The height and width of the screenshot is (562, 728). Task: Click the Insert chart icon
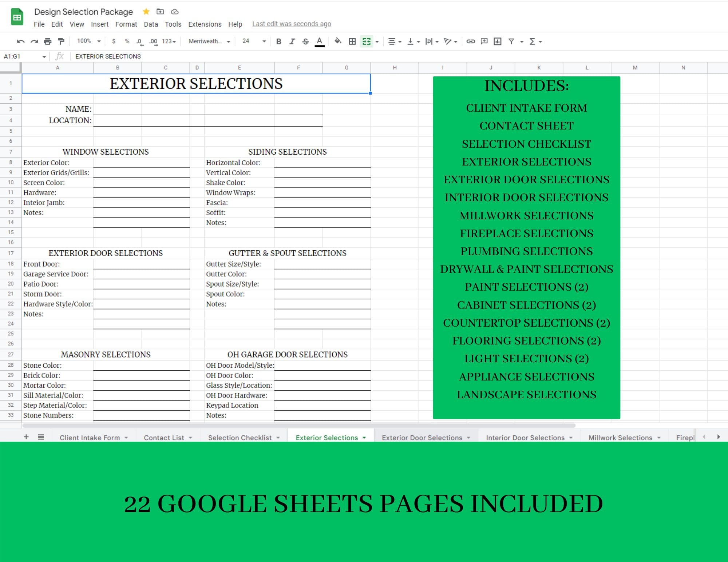[x=498, y=41]
